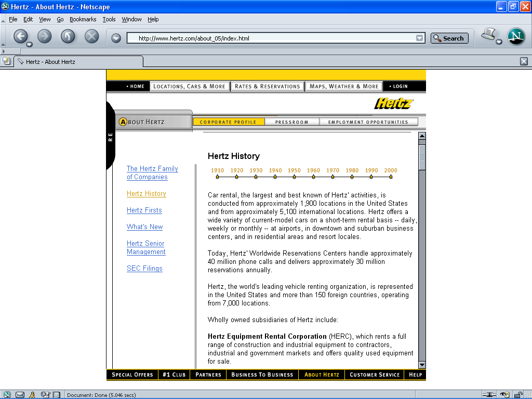
Task: Open the What's New link
Action: (144, 227)
